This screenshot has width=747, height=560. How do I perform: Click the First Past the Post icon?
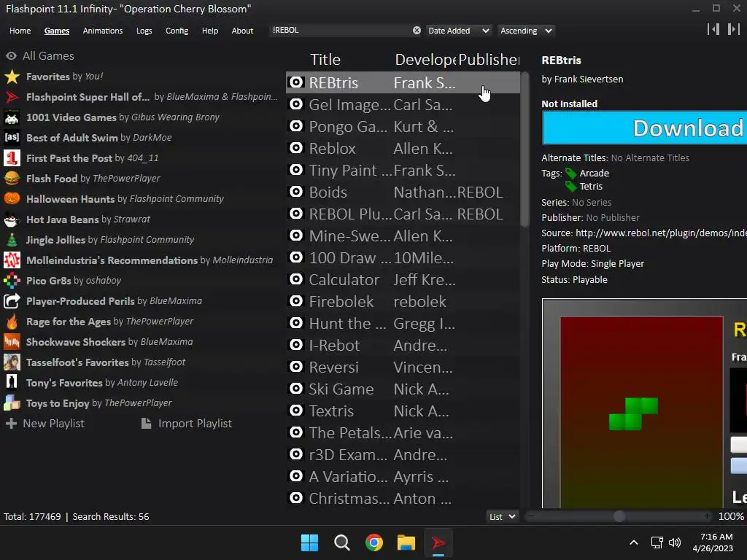[12, 158]
